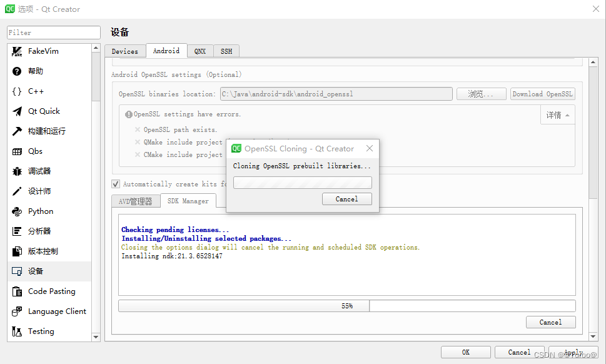Screen dimensions: 606x364
Task: Close the OpenSSL Cloning dialog
Action: (370, 148)
